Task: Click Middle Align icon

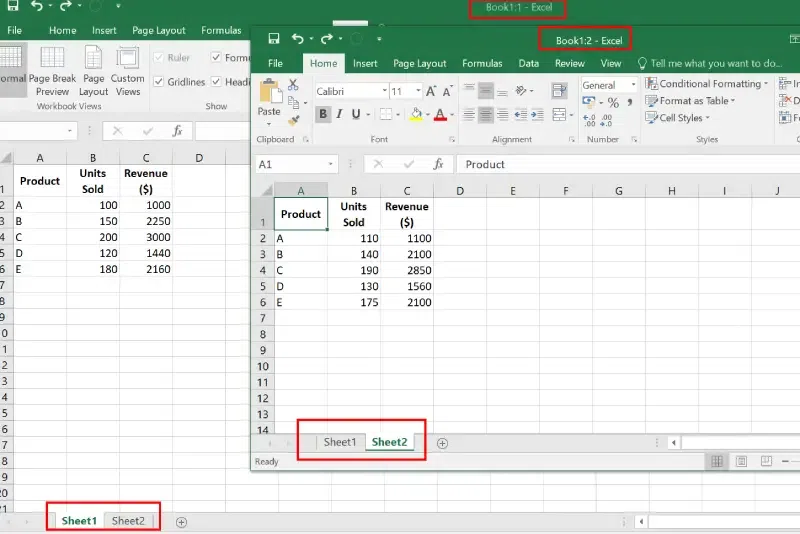Action: click(486, 91)
